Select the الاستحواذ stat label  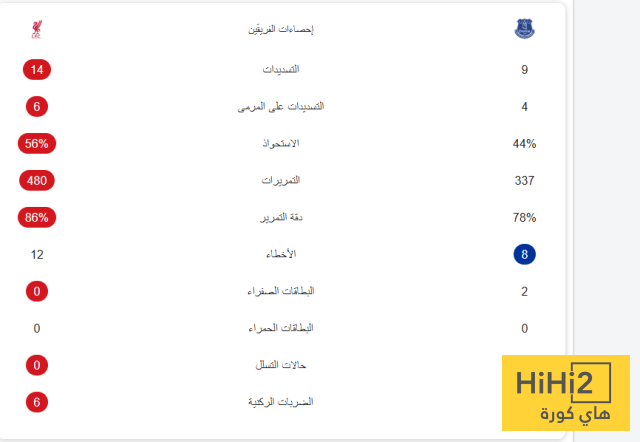tap(280, 144)
